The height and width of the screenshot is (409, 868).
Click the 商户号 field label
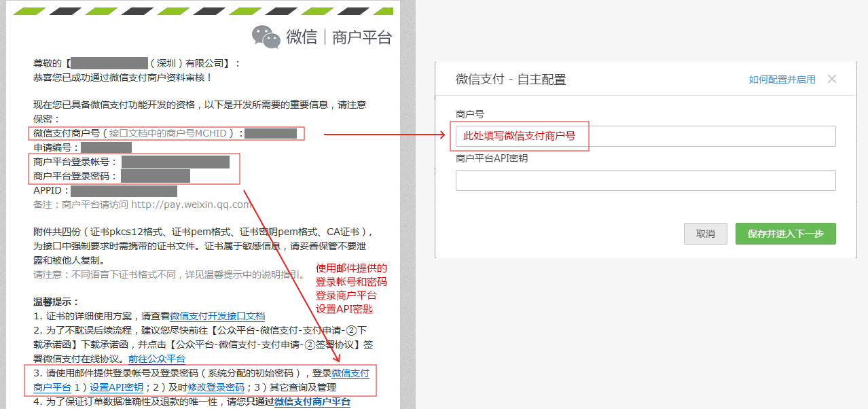tap(470, 114)
